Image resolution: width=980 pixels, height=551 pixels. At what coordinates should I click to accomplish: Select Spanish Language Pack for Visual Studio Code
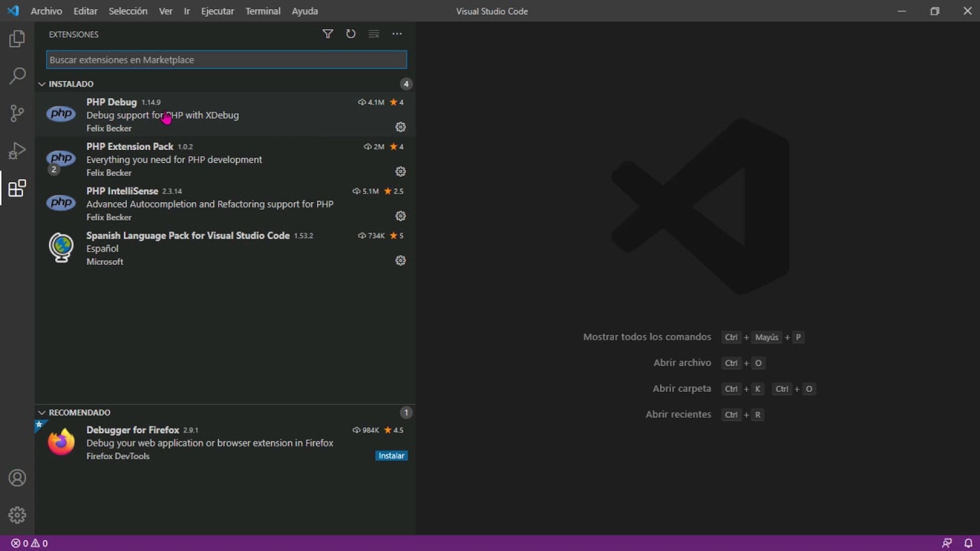click(188, 235)
